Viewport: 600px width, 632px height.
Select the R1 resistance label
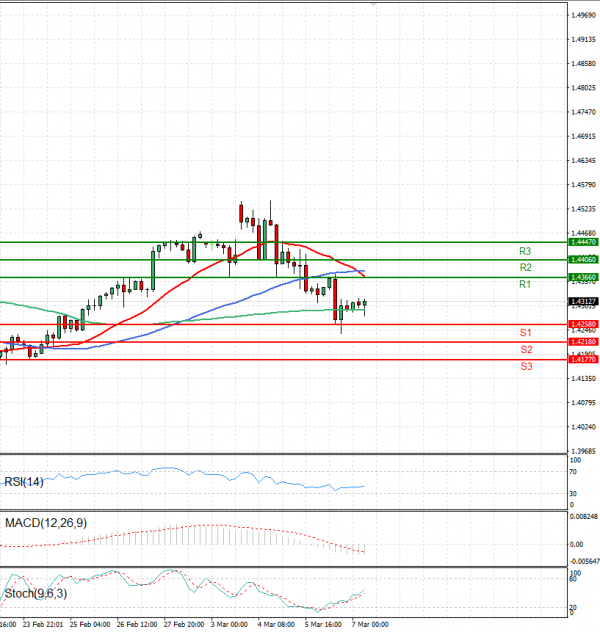[x=525, y=285]
